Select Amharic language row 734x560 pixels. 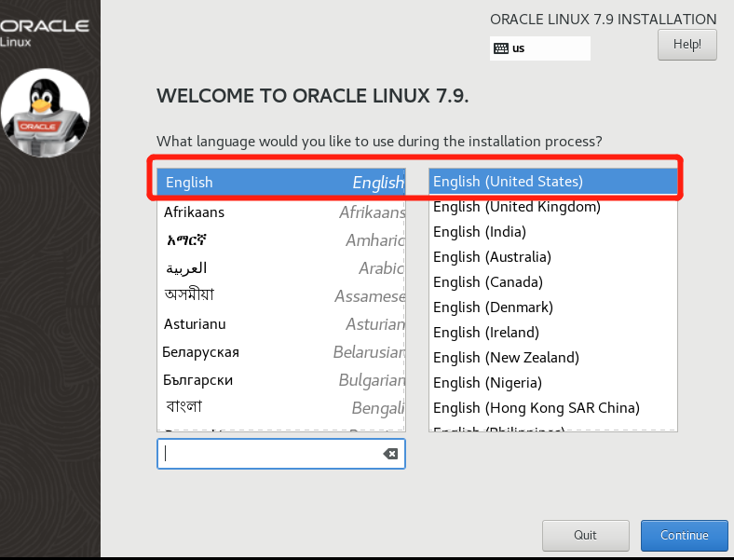281,240
